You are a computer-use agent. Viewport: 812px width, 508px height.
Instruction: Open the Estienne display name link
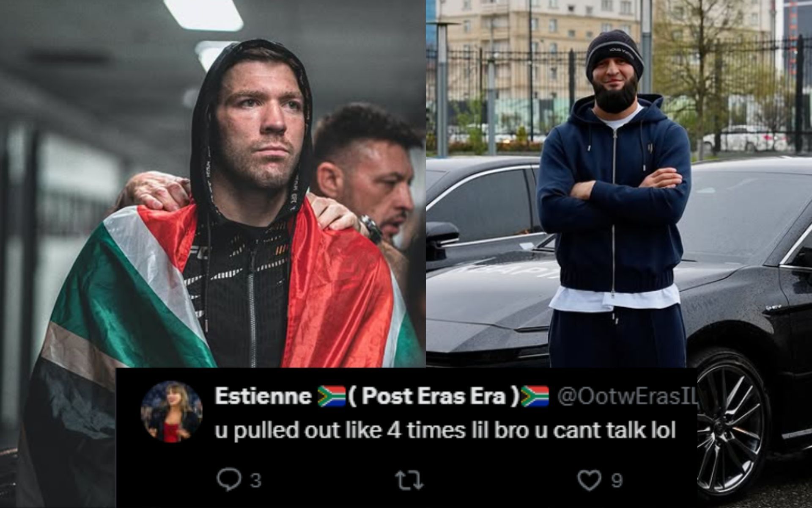263,396
